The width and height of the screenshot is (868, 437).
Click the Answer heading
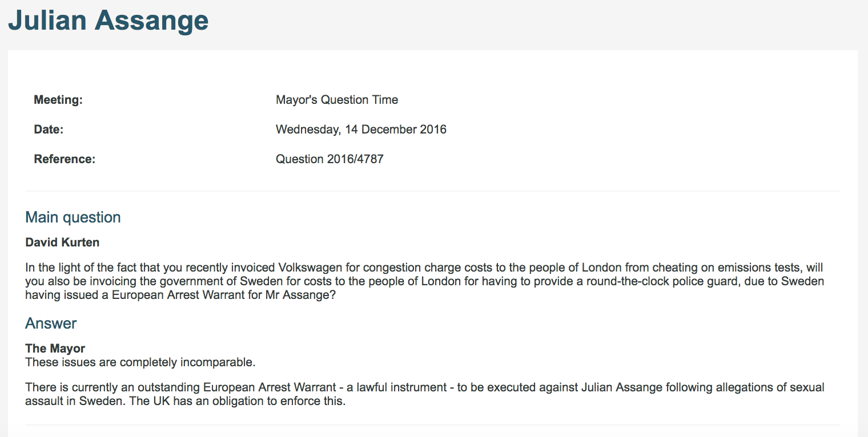tap(51, 323)
